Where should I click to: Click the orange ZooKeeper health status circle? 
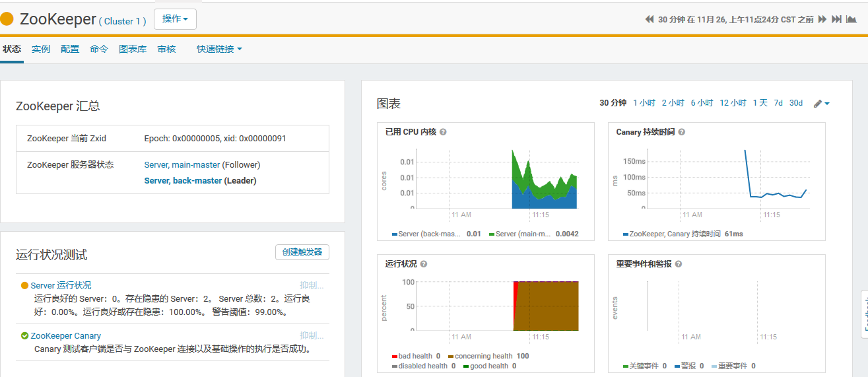(x=7, y=19)
